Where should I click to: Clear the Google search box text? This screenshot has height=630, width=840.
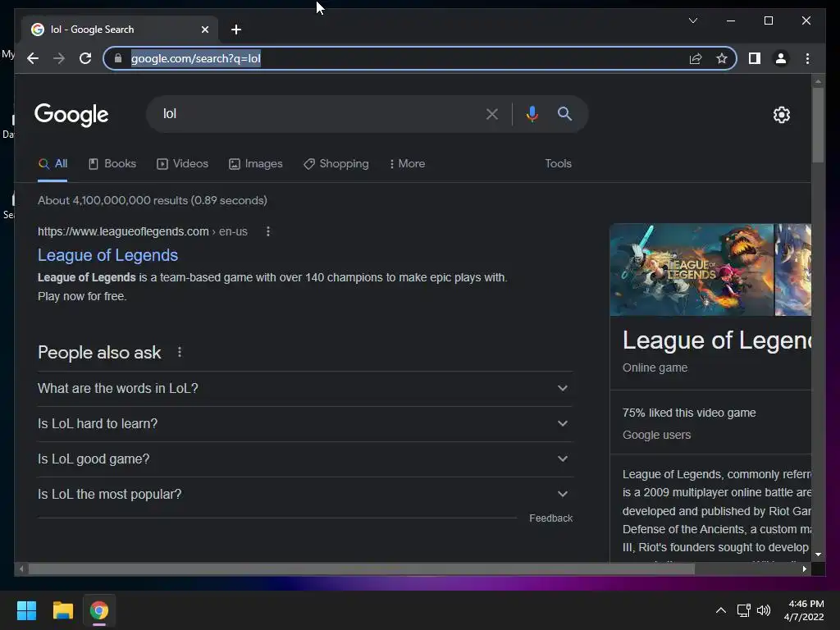pos(492,113)
